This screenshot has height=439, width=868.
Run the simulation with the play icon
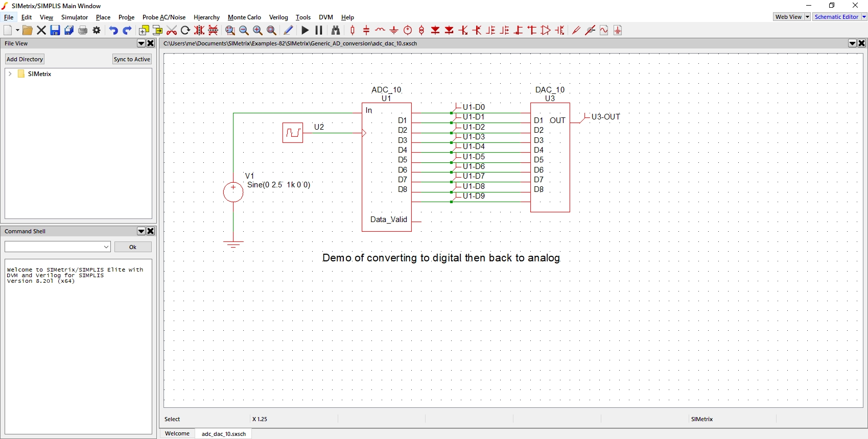click(x=305, y=30)
